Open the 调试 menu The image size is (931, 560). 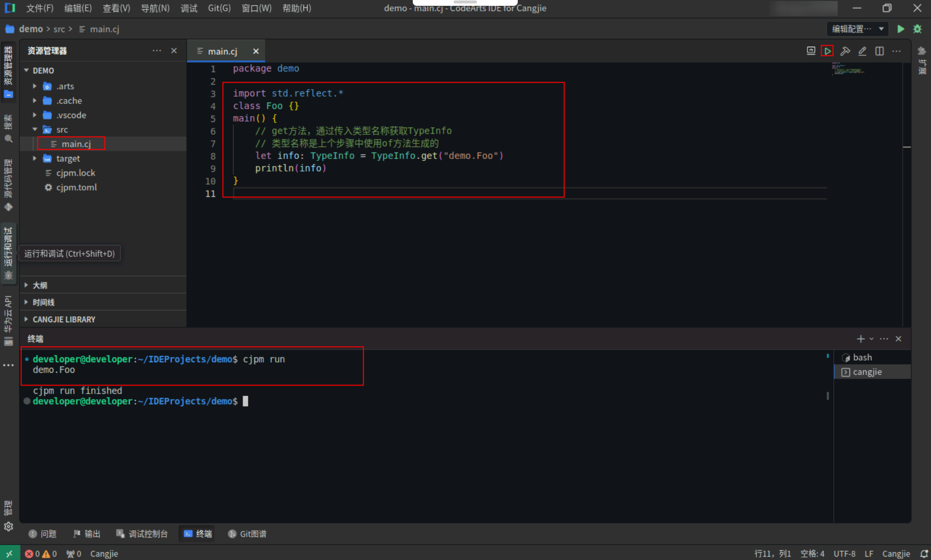pyautogui.click(x=189, y=8)
